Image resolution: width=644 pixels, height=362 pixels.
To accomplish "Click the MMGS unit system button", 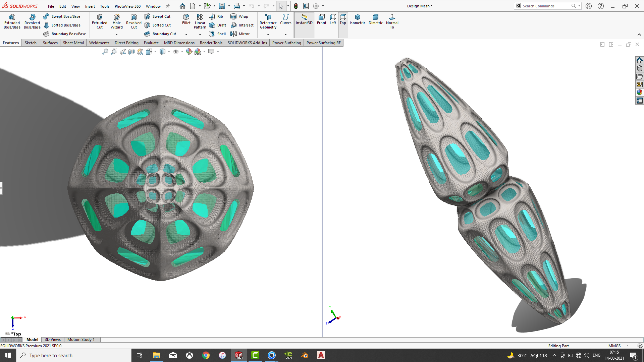I will (614, 346).
